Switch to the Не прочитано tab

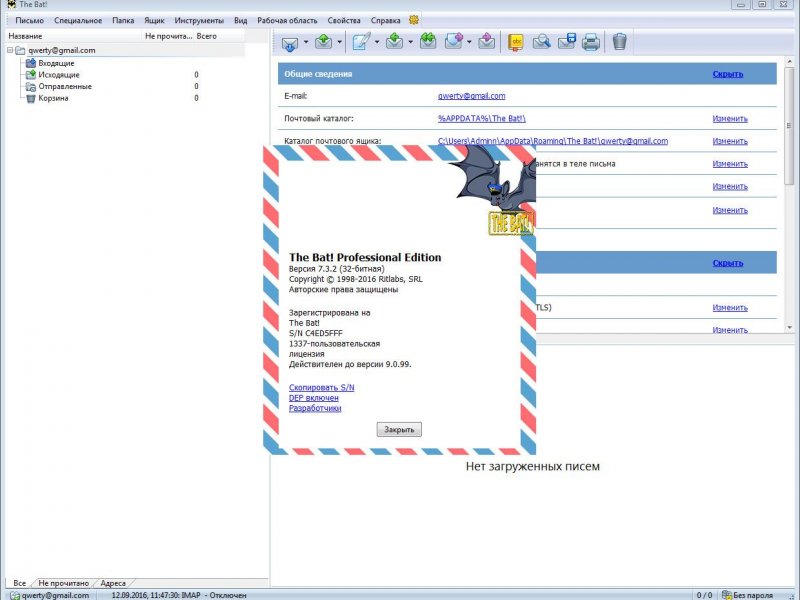63,583
